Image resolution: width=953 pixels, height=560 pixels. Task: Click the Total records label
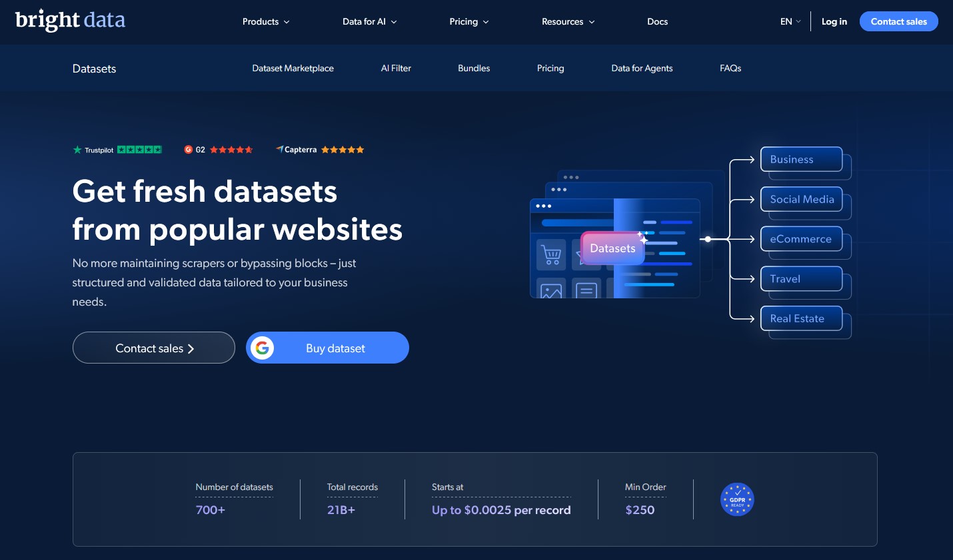point(353,487)
